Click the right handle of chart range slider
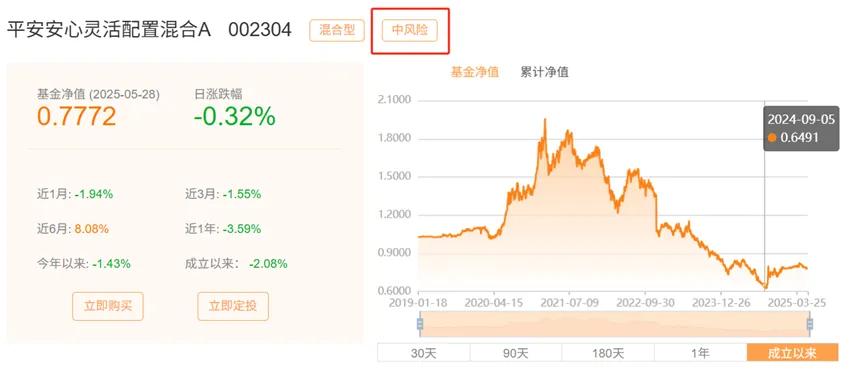Screen dimensions: 865x383 coord(810,324)
